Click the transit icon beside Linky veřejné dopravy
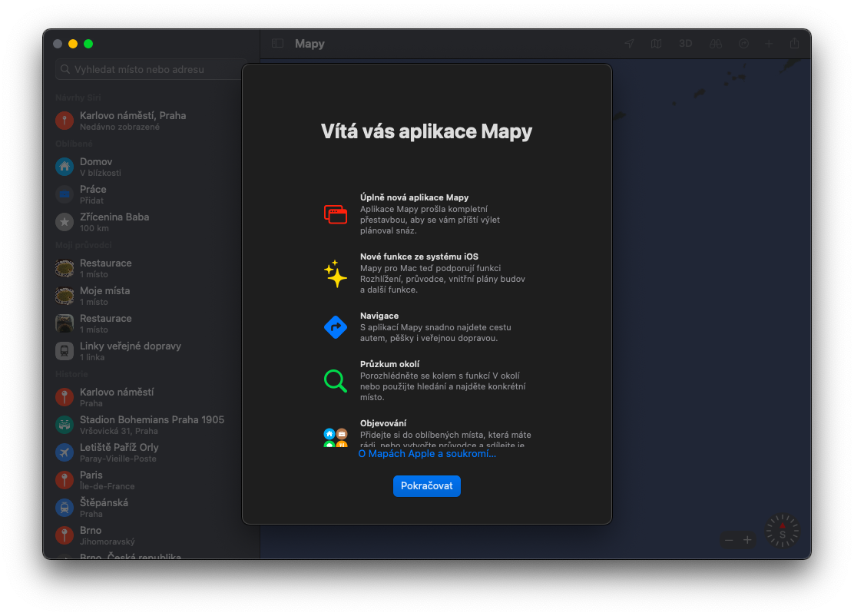Screen dimensions: 854x616 tap(65, 351)
